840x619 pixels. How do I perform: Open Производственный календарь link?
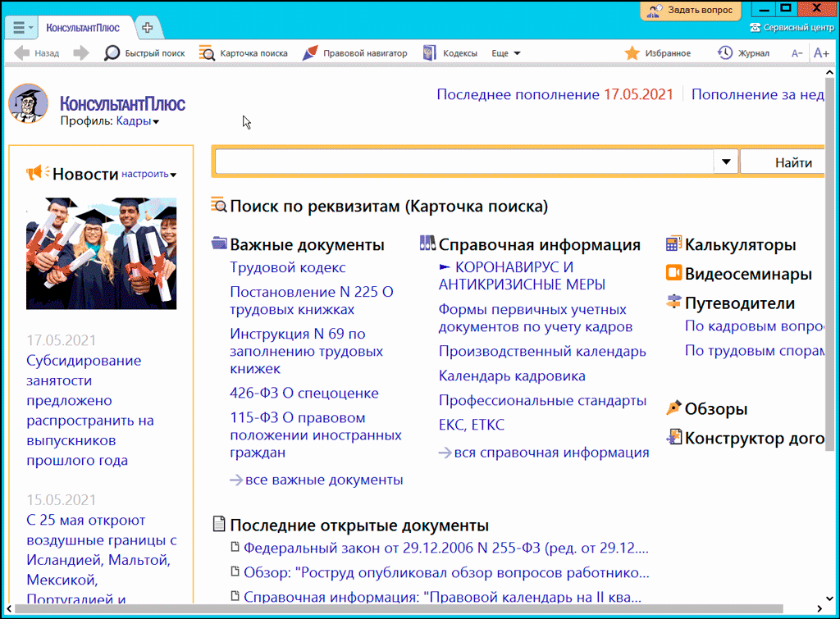(542, 351)
